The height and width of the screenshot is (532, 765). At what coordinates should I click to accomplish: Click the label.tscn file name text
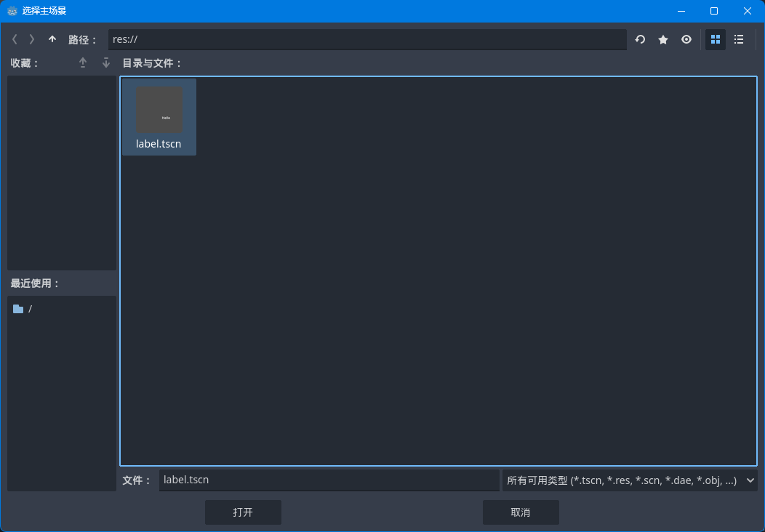(159, 144)
